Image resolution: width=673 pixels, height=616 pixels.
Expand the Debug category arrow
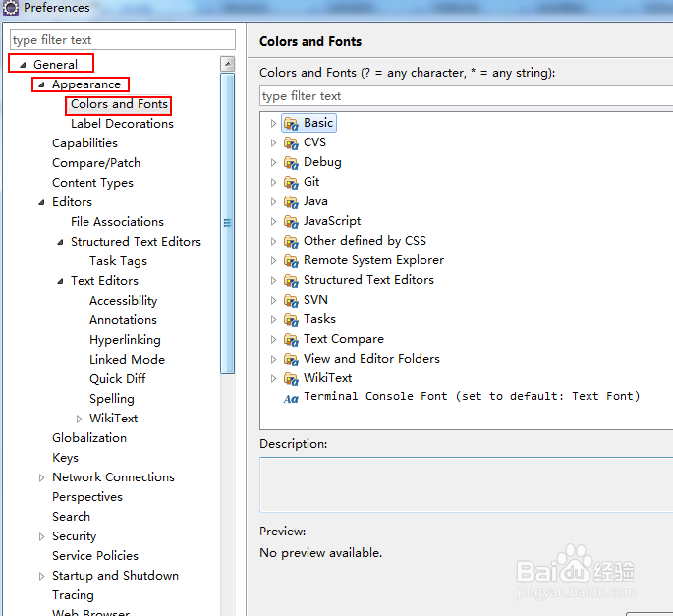273,163
